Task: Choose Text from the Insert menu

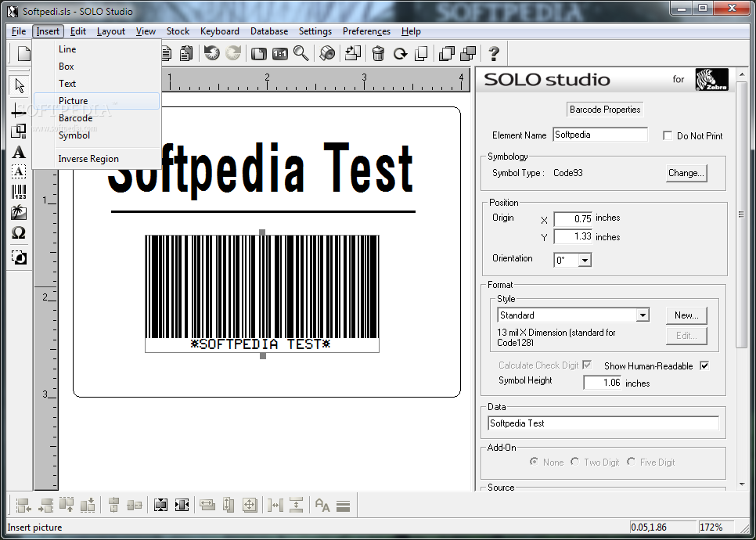Action: pyautogui.click(x=96, y=84)
